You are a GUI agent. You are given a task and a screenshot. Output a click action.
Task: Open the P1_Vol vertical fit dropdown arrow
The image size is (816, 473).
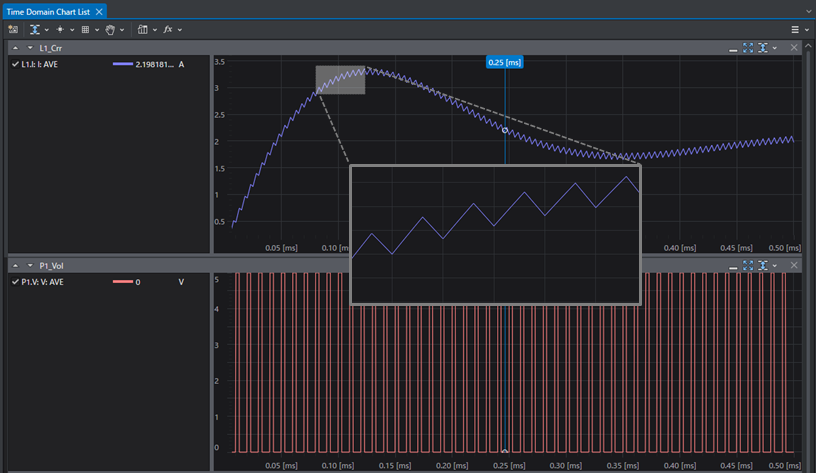coord(775,266)
